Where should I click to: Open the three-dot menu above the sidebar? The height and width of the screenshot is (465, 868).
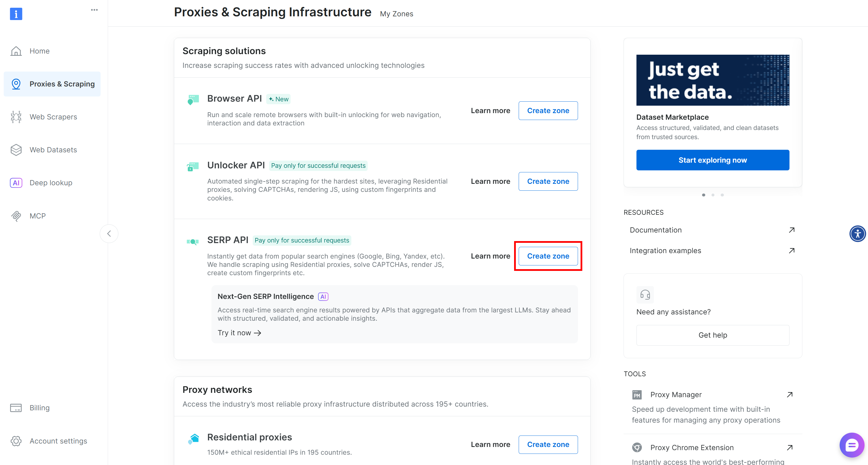(94, 10)
